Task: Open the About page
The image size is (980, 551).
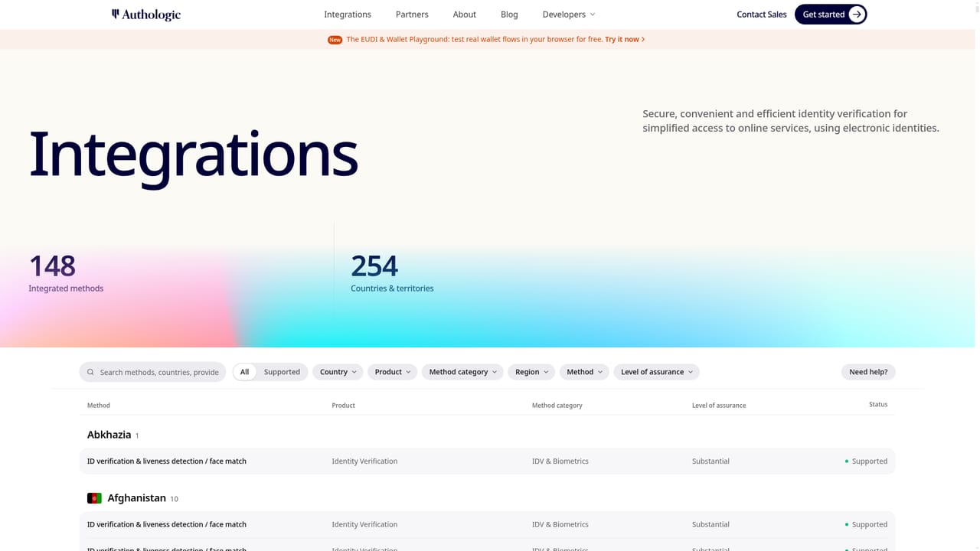Action: click(x=464, y=15)
